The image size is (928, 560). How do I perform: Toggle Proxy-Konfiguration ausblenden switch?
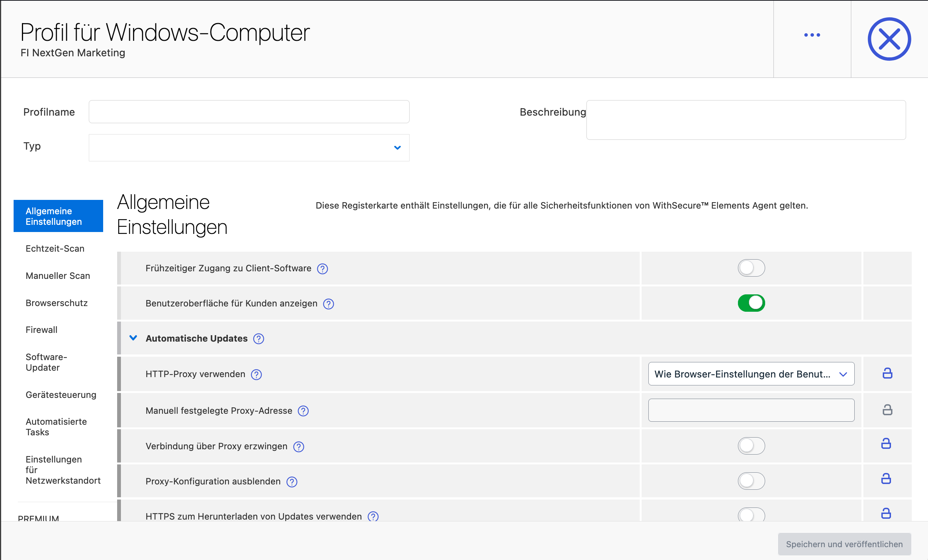click(x=751, y=481)
